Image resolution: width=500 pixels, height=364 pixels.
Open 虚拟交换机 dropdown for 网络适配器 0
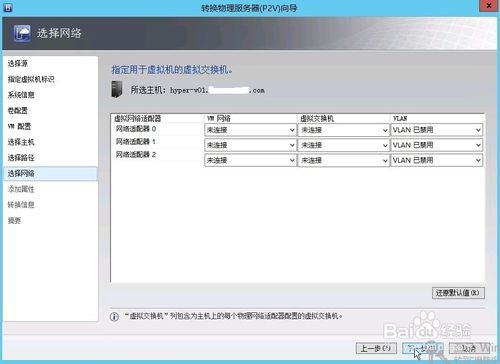pos(344,130)
